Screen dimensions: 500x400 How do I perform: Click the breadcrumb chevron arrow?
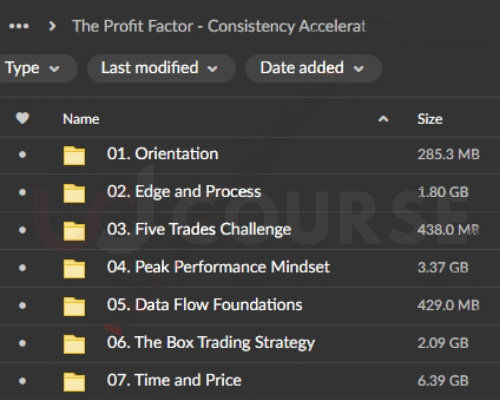[52, 26]
